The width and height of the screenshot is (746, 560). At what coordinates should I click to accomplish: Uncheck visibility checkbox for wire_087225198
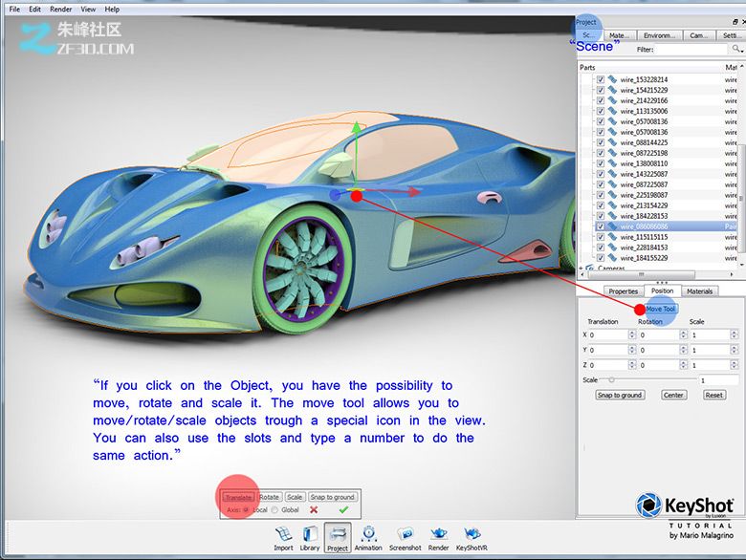pos(601,153)
